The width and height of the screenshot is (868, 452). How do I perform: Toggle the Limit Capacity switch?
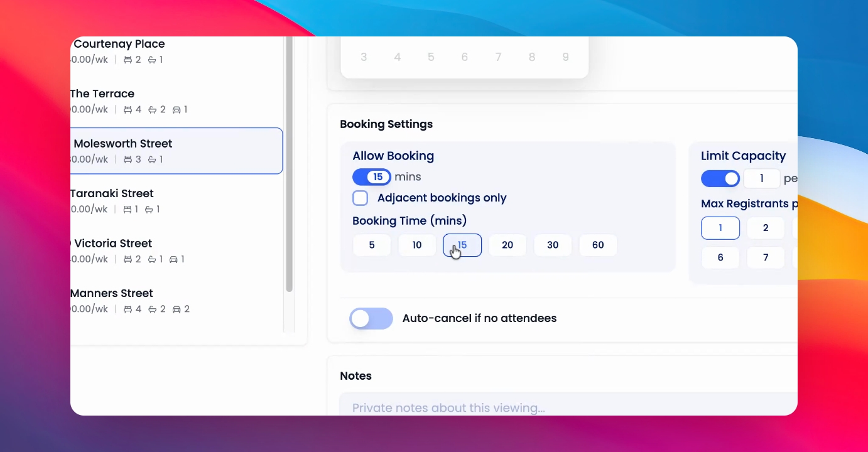click(x=720, y=179)
